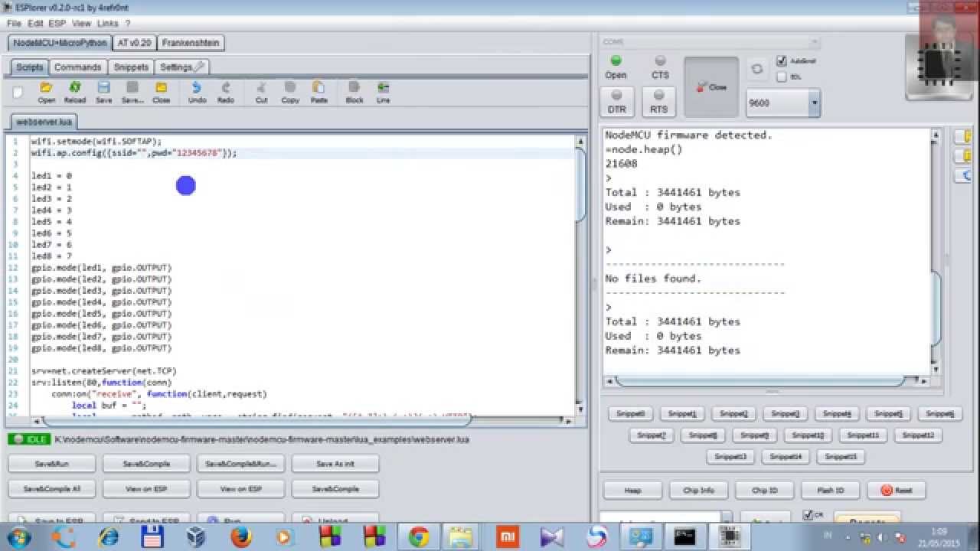Click the ESP chip logo button

939,67
